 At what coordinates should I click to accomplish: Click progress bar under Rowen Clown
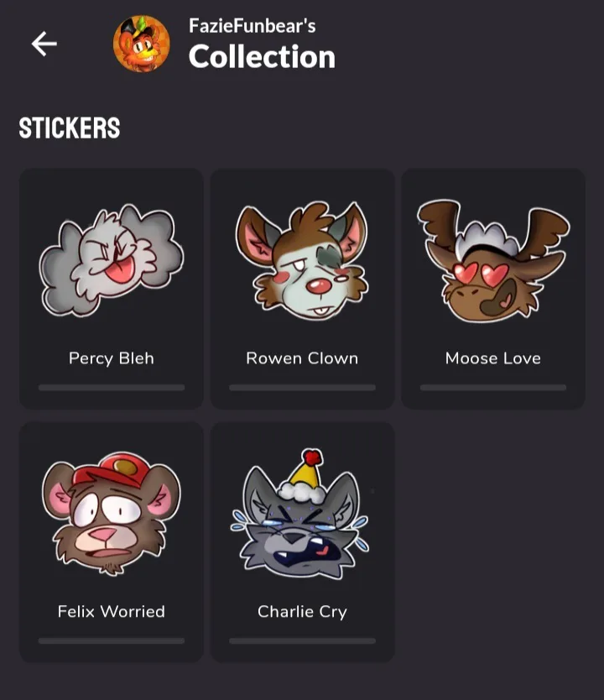pos(303,388)
